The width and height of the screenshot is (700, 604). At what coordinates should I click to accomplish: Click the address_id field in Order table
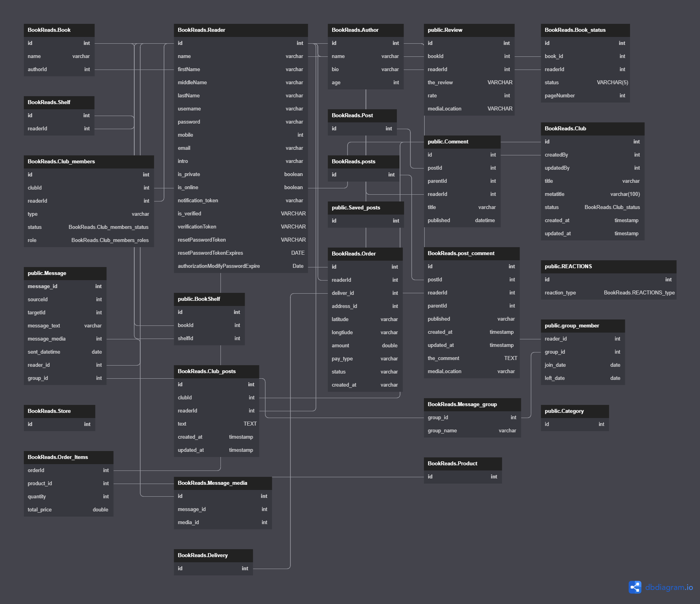(x=365, y=306)
